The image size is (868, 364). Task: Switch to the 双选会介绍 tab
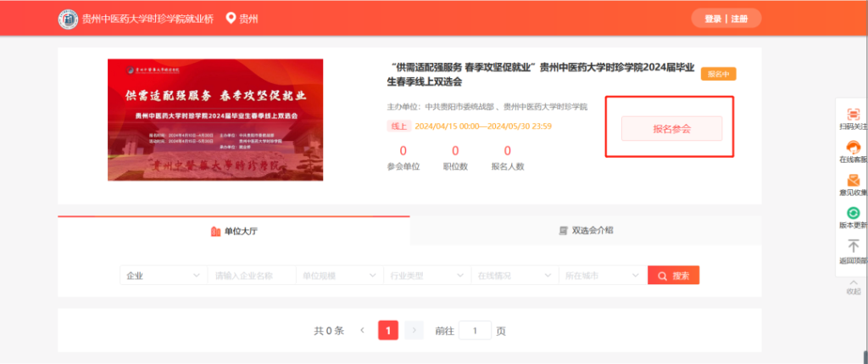[586, 231]
